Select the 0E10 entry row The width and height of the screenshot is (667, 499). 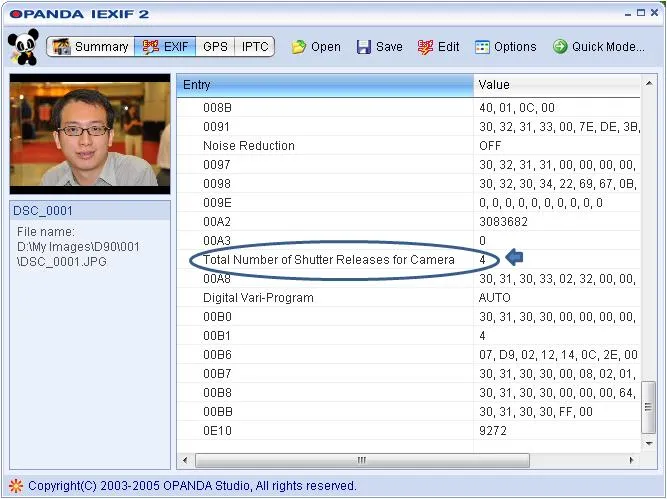[x=408, y=431]
